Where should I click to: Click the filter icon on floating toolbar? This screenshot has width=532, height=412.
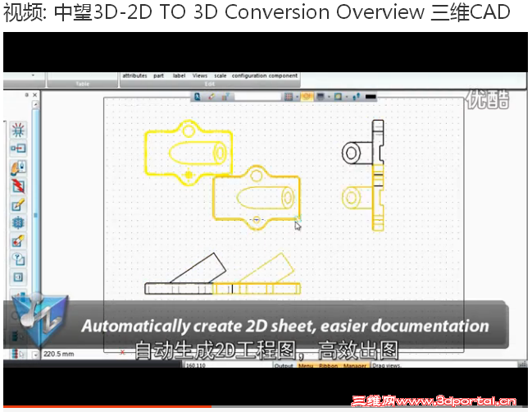pos(225,97)
